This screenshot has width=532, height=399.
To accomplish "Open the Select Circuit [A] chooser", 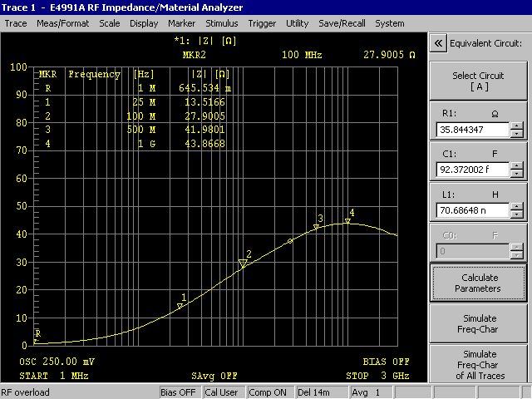I will [478, 81].
